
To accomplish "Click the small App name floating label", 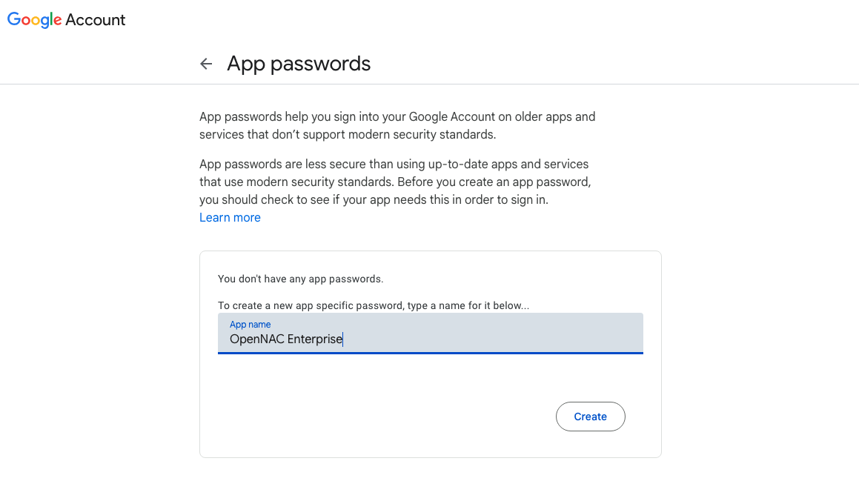I will pos(250,325).
